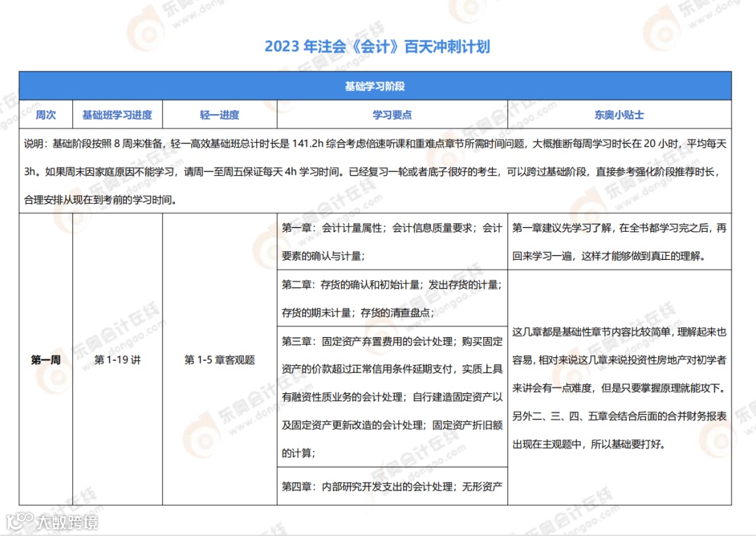The width and height of the screenshot is (756, 536).
Task: Click the 东奥小贴士 column header
Action: (619, 115)
